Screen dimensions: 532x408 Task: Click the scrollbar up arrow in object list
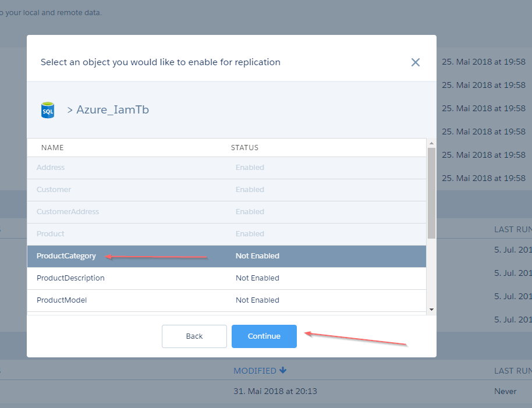point(431,143)
